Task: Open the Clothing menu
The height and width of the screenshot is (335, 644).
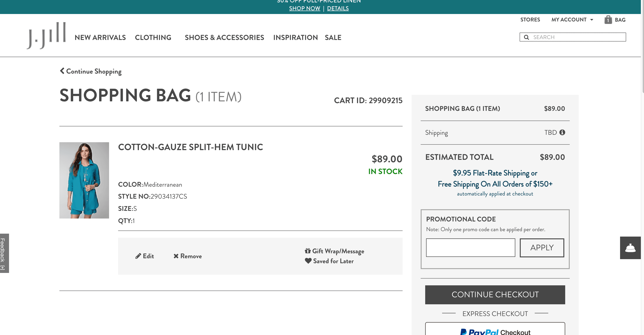Action: coord(153,37)
